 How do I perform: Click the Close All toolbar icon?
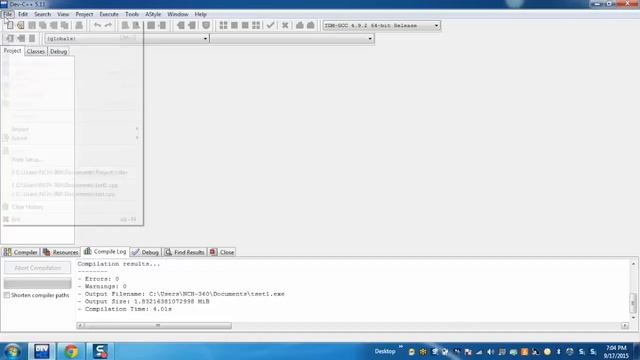(x=64, y=25)
